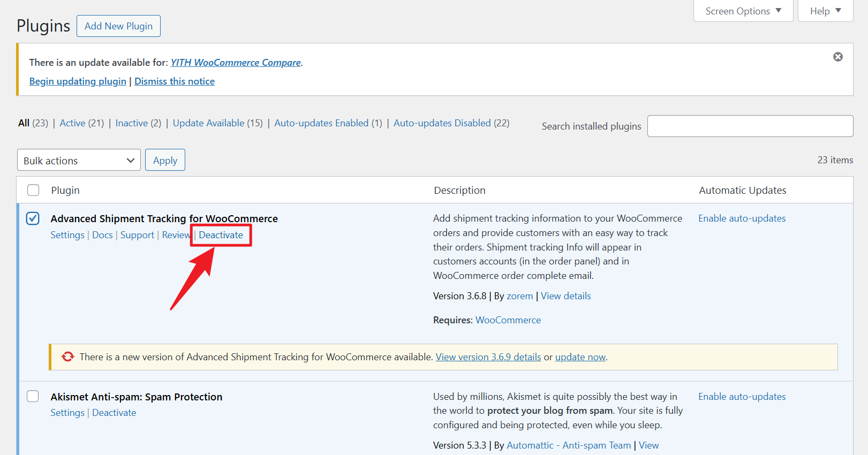Click Begin updating plugin link
Screen dimensions: 868x455
pyautogui.click(x=78, y=81)
